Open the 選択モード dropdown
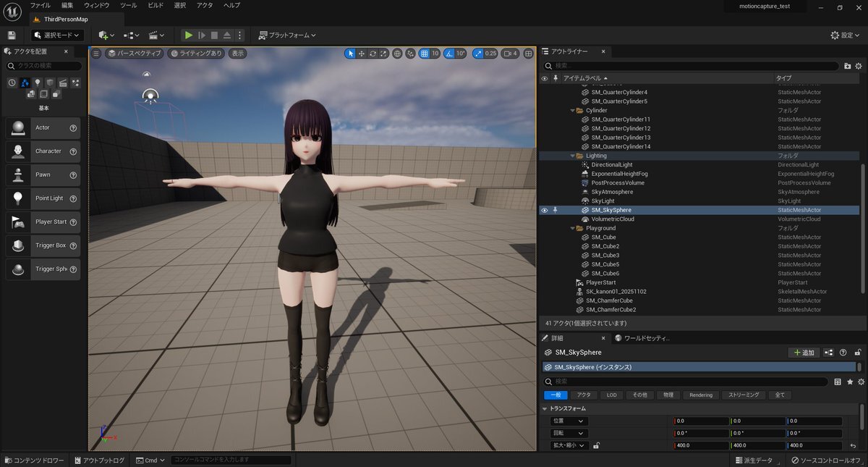The width and height of the screenshot is (868, 467). point(58,35)
